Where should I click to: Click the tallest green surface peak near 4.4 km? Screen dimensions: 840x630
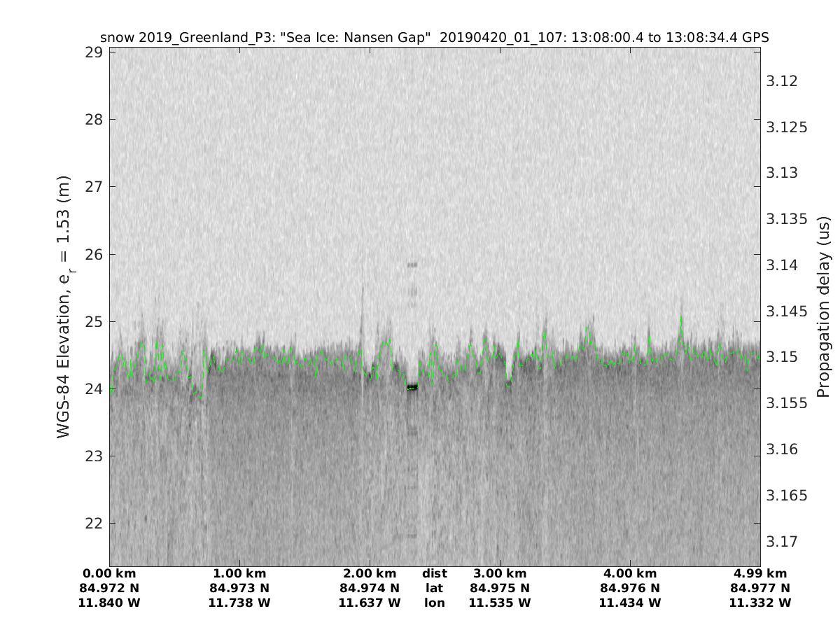[680, 318]
